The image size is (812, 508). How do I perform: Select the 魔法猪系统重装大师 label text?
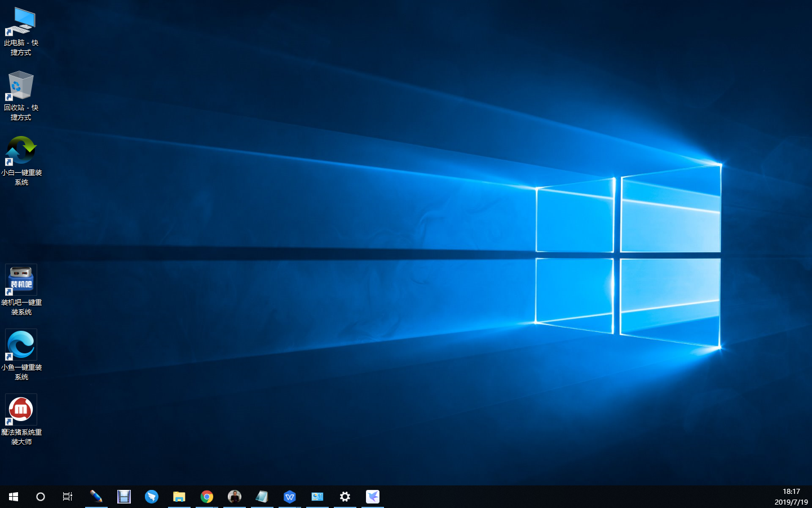point(21,437)
